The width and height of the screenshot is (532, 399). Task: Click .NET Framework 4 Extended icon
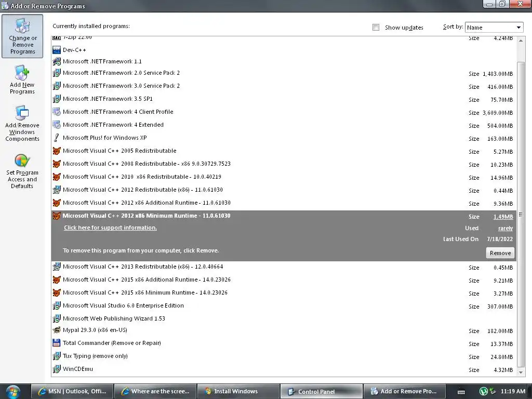tap(57, 125)
